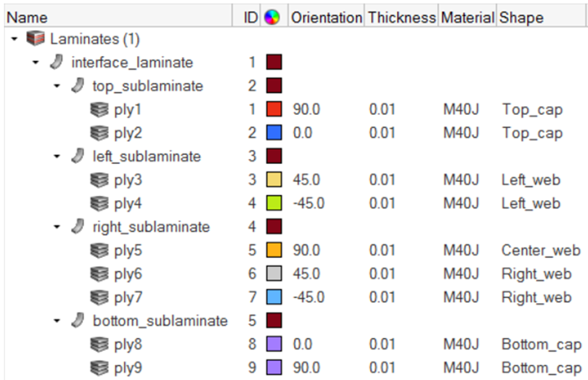Open ply1's red color swatch

274,110
